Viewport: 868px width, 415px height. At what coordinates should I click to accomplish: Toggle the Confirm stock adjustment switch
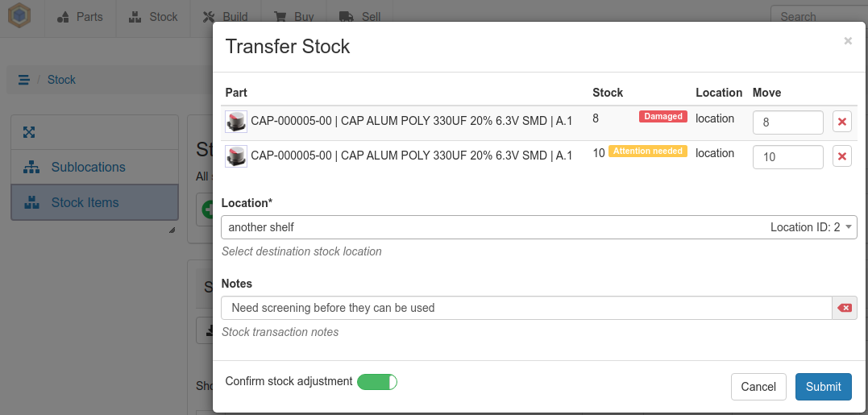click(x=377, y=382)
